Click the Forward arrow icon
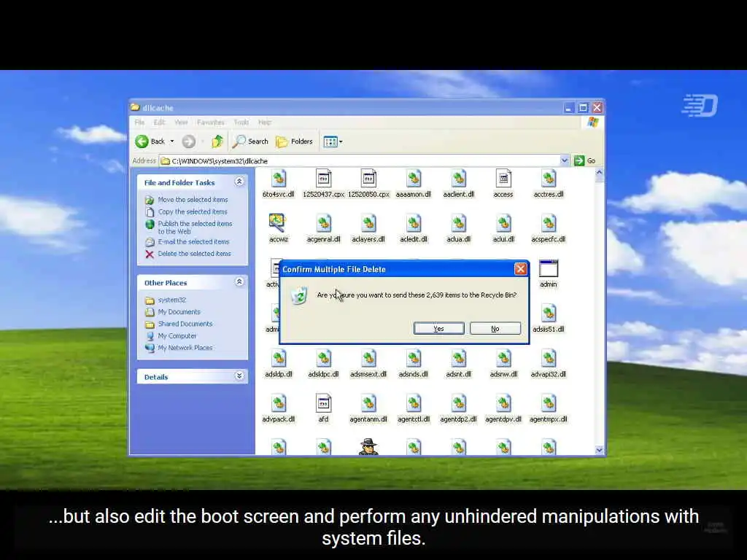 [x=189, y=141]
